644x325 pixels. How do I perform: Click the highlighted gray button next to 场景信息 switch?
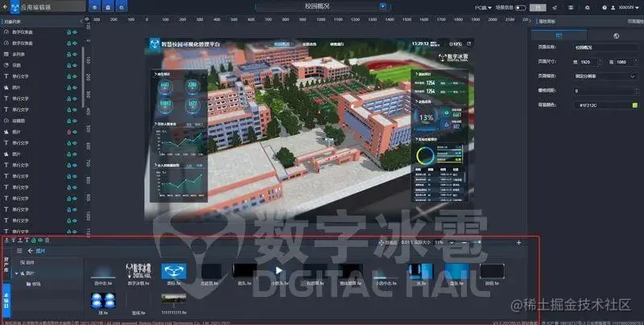(538, 7)
